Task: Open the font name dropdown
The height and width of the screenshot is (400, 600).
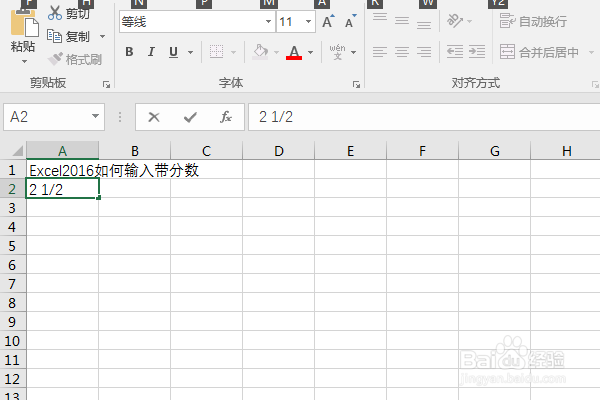Action: click(268, 21)
